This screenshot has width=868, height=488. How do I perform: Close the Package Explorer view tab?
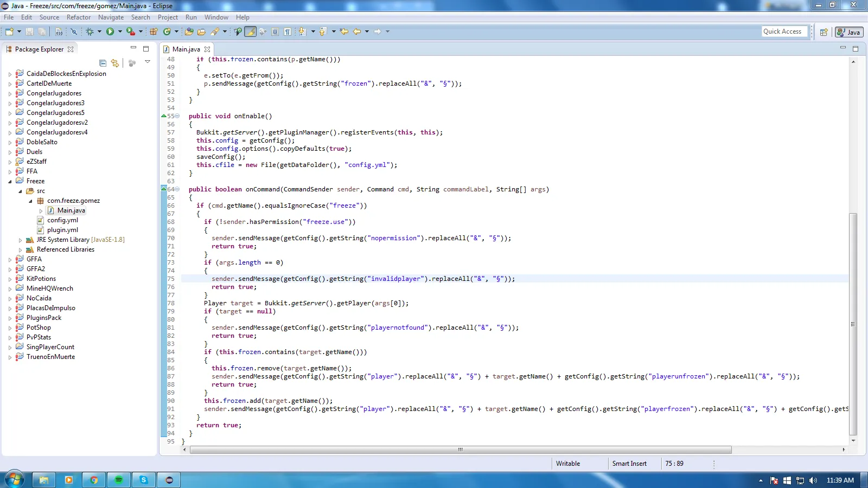click(x=71, y=49)
